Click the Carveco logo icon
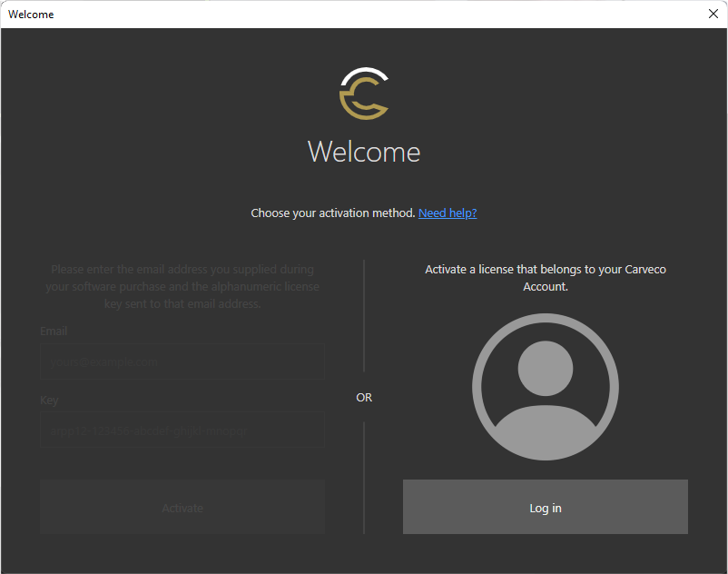728x574 pixels. [364, 94]
